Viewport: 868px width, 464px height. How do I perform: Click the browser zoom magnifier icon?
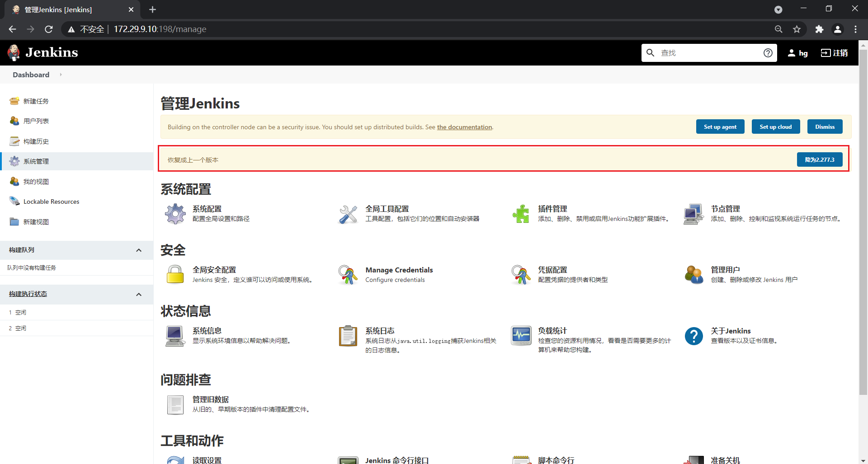click(x=778, y=29)
